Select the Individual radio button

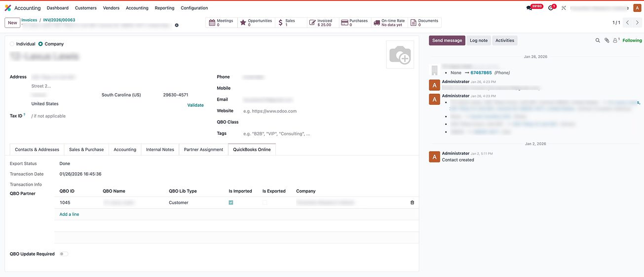[x=12, y=44]
